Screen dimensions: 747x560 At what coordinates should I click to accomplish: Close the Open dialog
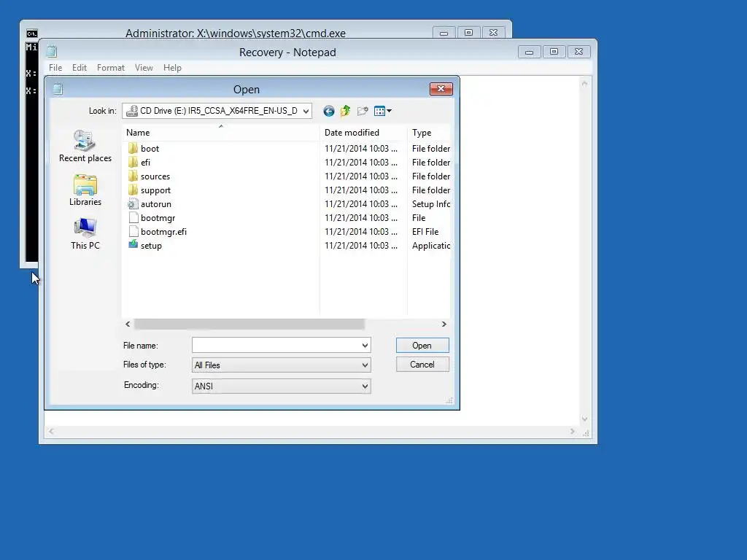pyautogui.click(x=441, y=88)
